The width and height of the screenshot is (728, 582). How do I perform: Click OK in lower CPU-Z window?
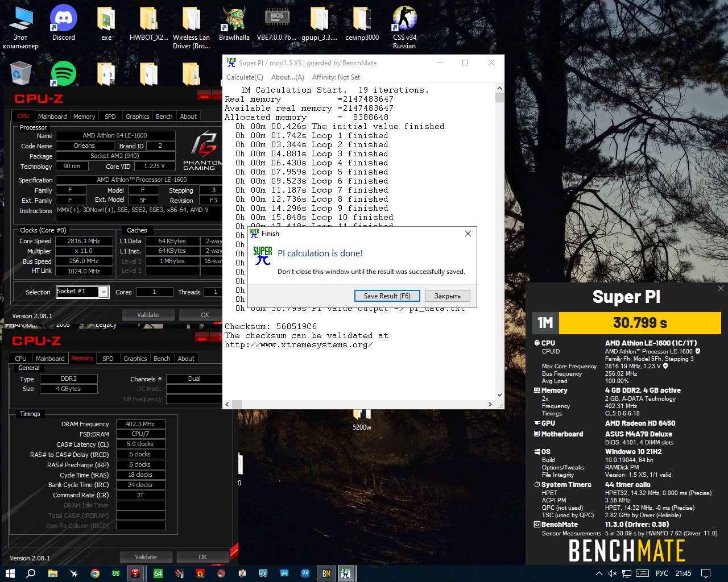coord(202,557)
